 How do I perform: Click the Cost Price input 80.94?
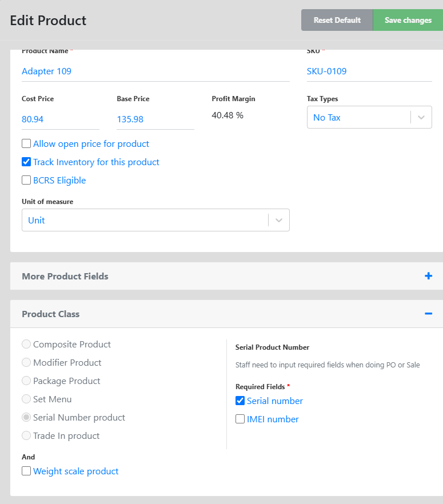(x=61, y=119)
